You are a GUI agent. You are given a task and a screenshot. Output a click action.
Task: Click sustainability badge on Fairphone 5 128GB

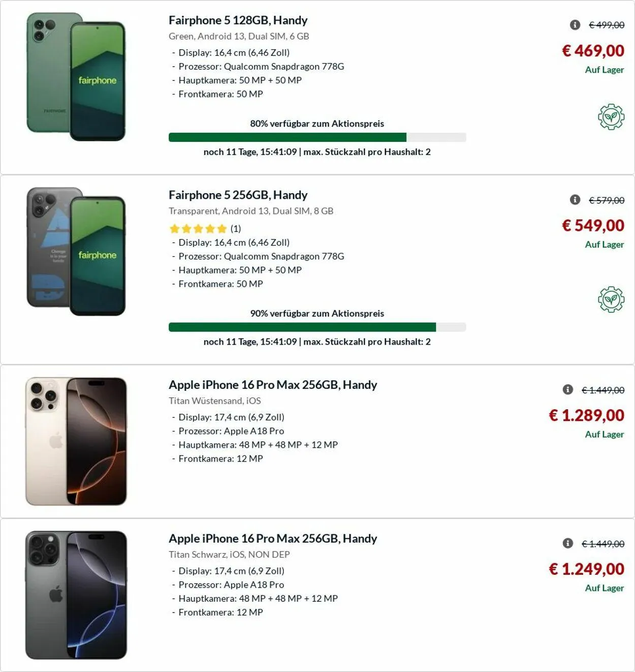tap(611, 117)
